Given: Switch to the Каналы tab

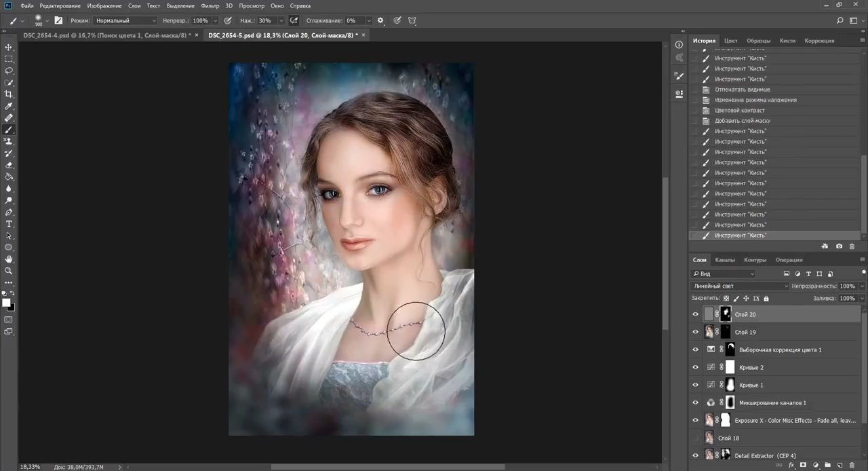Looking at the screenshot, I should click(x=725, y=259).
